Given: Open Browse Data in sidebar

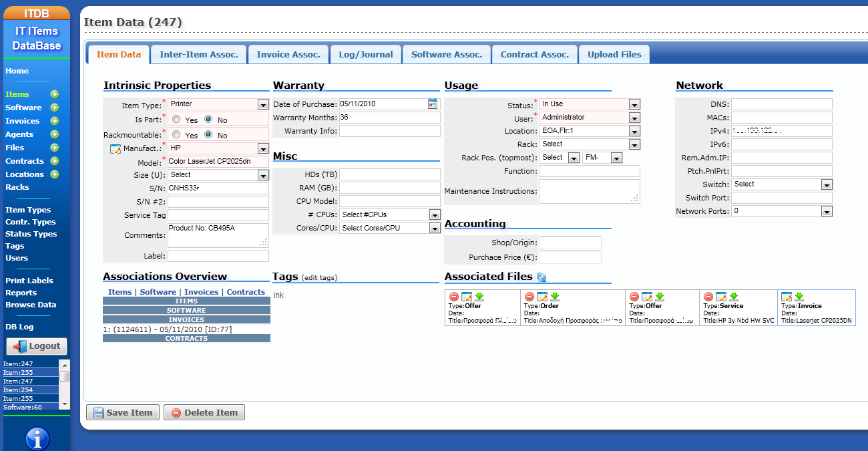Looking at the screenshot, I should (31, 305).
